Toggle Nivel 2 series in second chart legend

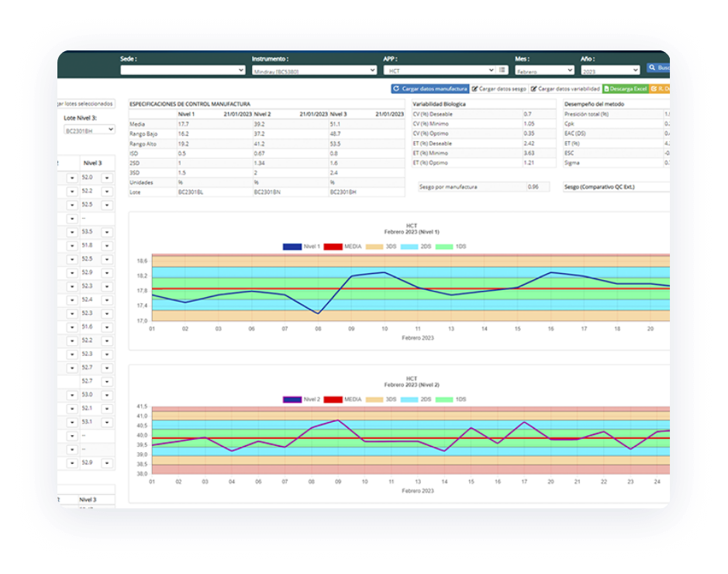(302, 399)
